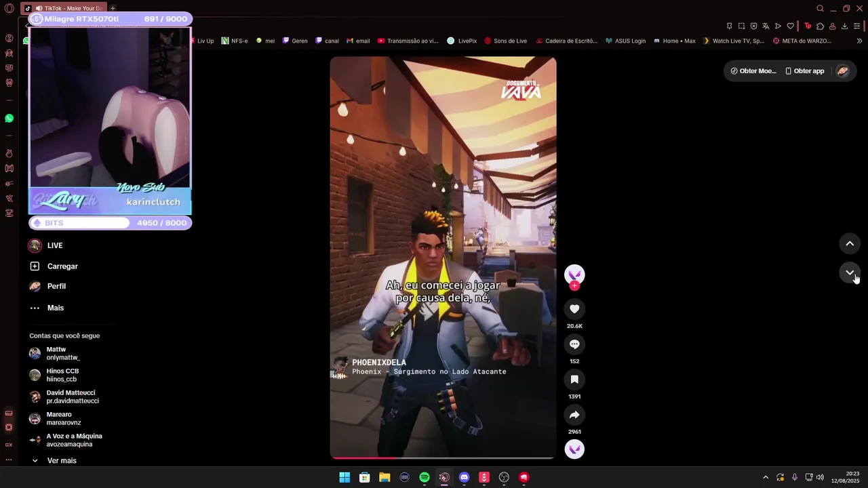The width and height of the screenshot is (868, 488).
Task: Open the comments with the speech bubble icon
Action: tap(574, 344)
